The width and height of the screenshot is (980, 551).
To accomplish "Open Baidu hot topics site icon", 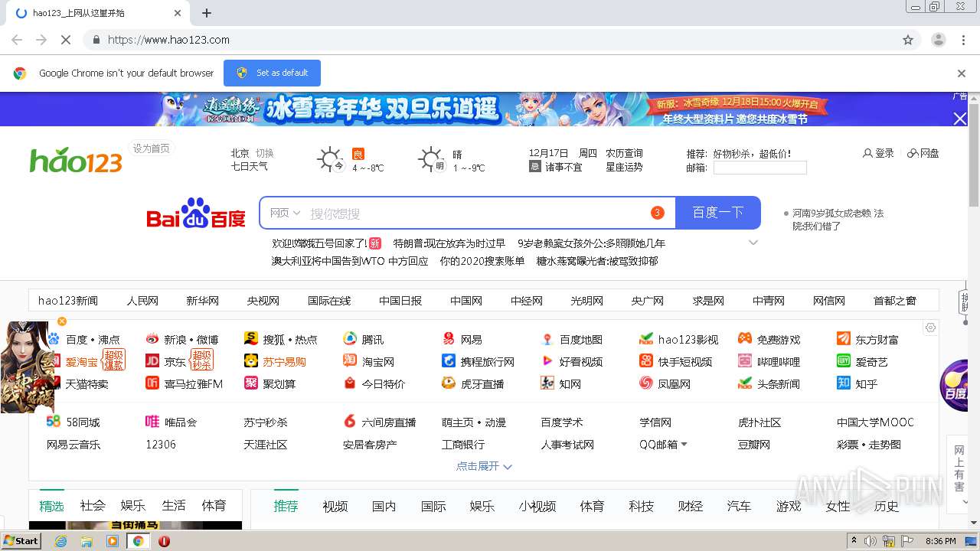I will click(54, 339).
